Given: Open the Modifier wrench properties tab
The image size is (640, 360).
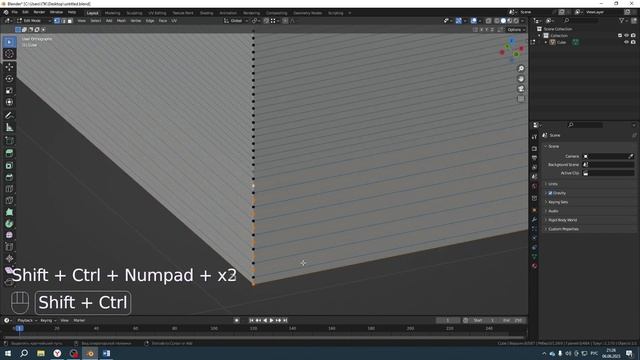Looking at the screenshot, I should (x=534, y=220).
